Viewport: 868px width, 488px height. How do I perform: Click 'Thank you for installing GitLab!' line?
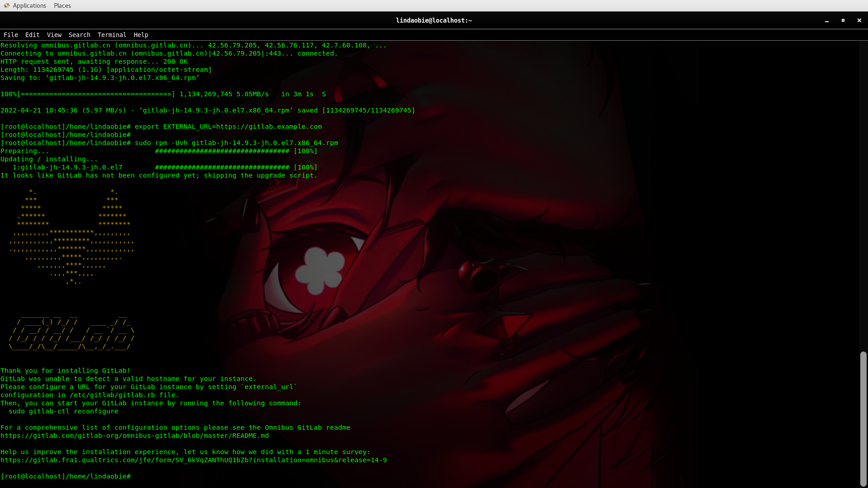66,371
